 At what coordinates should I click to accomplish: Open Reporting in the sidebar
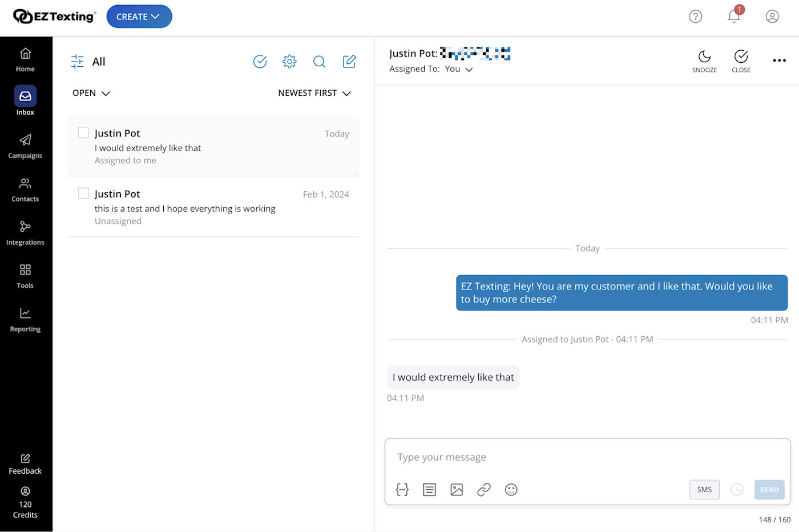[x=25, y=320]
